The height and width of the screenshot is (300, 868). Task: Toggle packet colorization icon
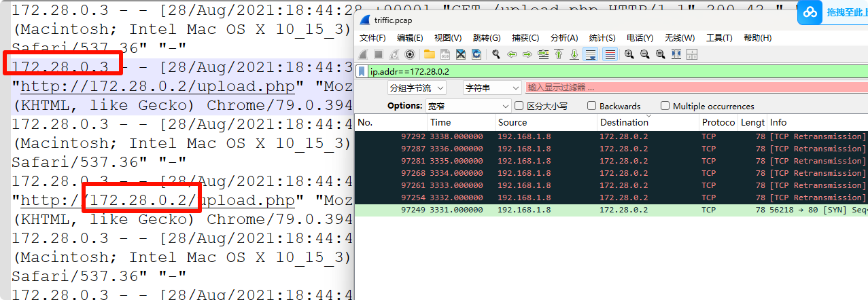coord(610,54)
